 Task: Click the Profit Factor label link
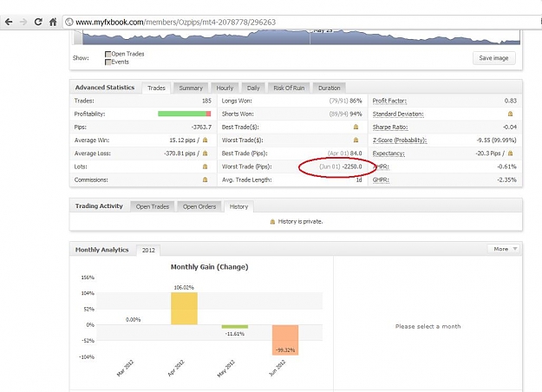pyautogui.click(x=389, y=101)
